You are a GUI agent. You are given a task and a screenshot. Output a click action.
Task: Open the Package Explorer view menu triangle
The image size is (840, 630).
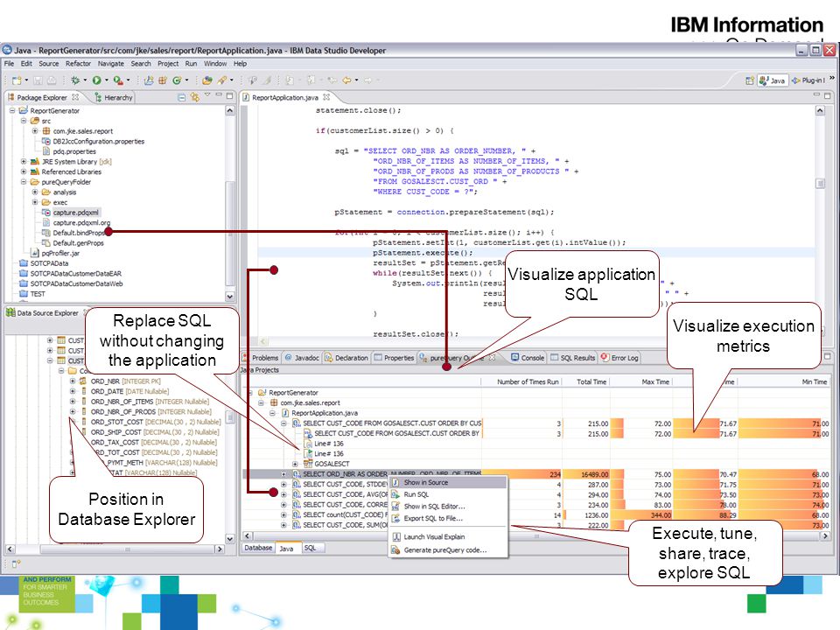(x=208, y=95)
